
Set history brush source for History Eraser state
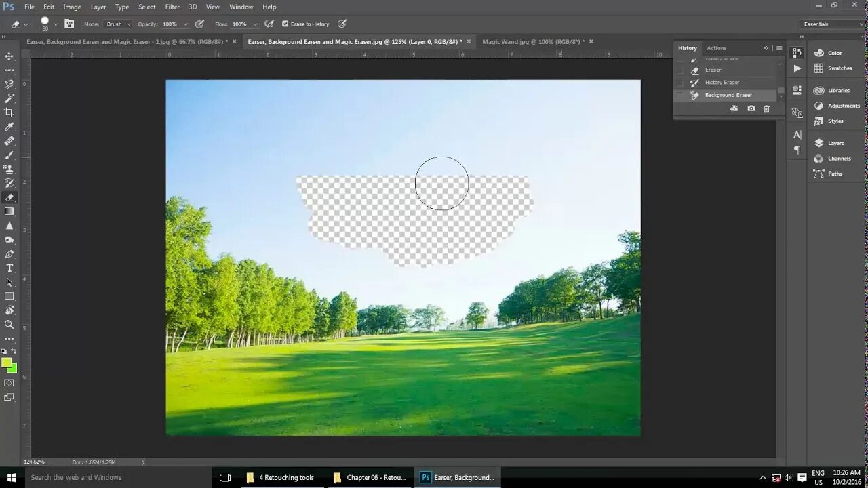(681, 83)
